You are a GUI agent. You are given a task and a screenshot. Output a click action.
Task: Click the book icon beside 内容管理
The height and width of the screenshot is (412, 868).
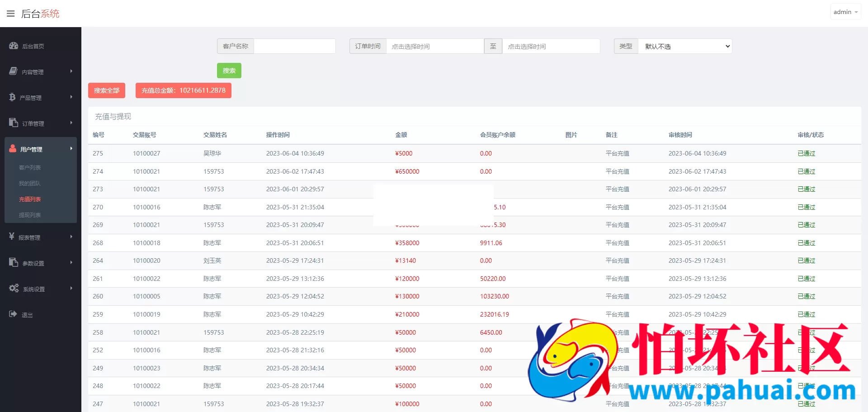[x=14, y=71]
